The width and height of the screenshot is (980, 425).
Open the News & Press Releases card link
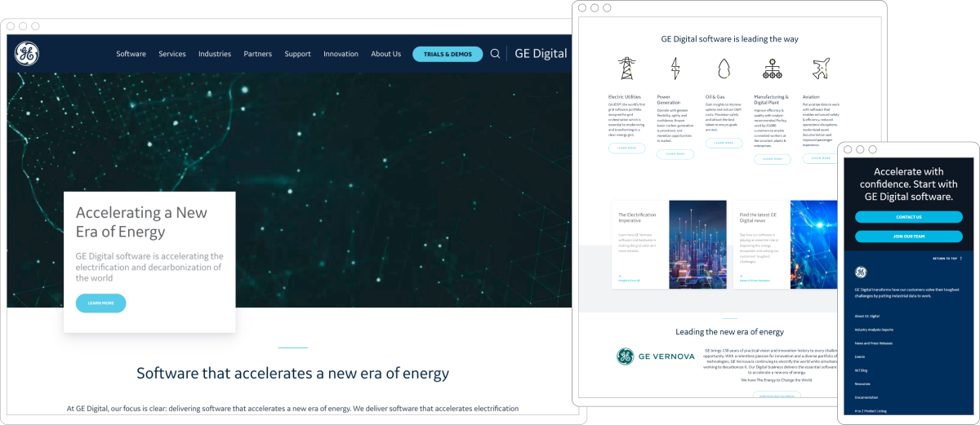[x=755, y=280]
